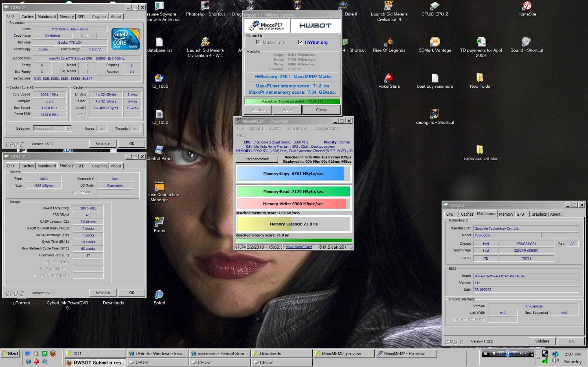Switch to Caches tab in top-left CPU-Z
The width and height of the screenshot is (588, 367).
(28, 17)
